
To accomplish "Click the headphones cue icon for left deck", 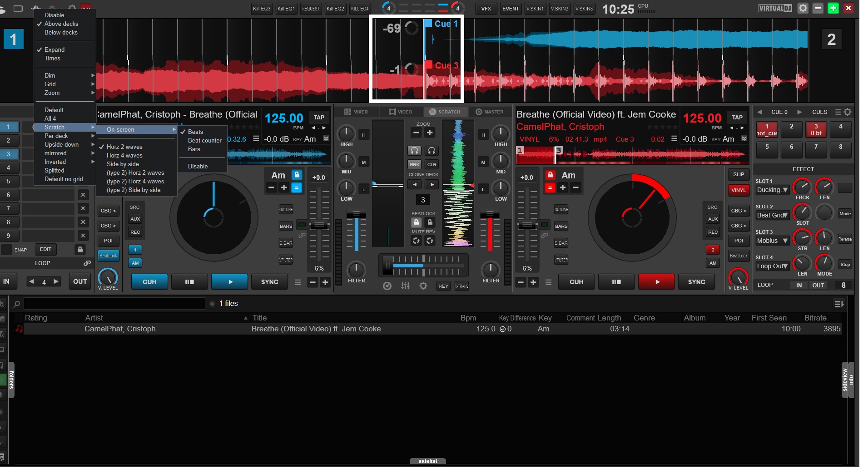I will [414, 150].
